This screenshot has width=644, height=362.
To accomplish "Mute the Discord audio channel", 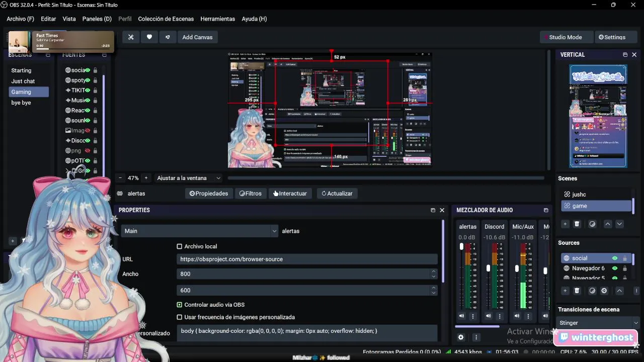I will (488, 316).
